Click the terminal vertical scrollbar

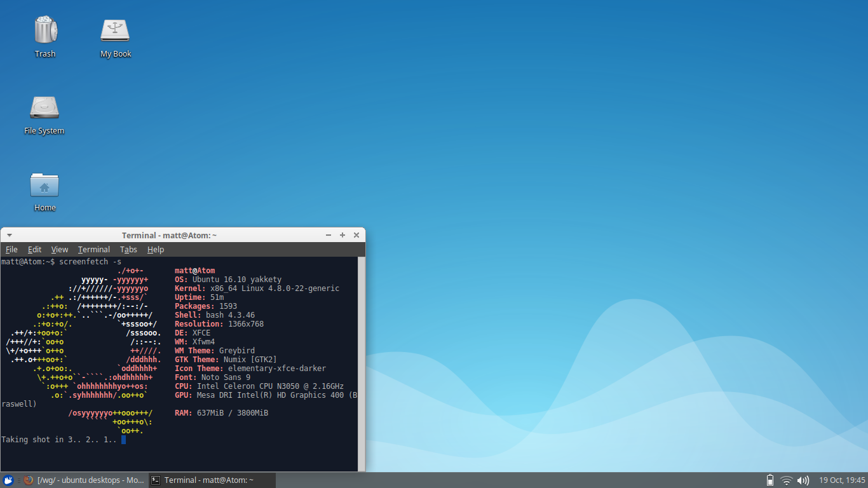coord(362,364)
